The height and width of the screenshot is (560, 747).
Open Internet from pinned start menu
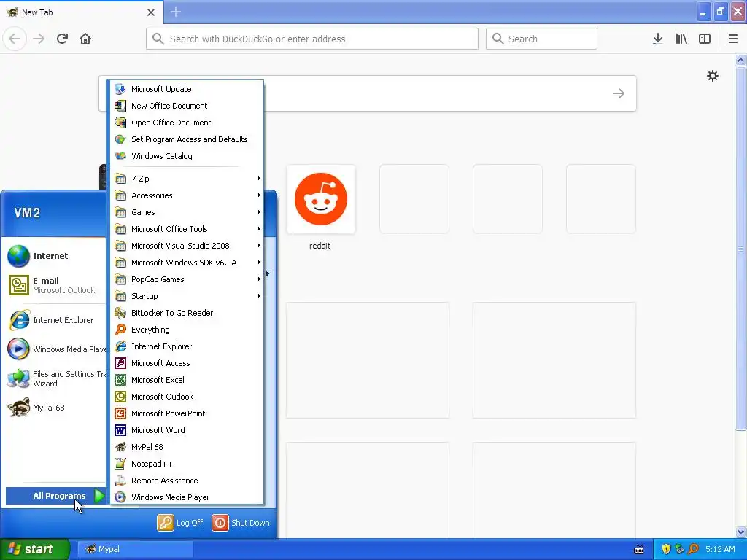click(x=55, y=256)
